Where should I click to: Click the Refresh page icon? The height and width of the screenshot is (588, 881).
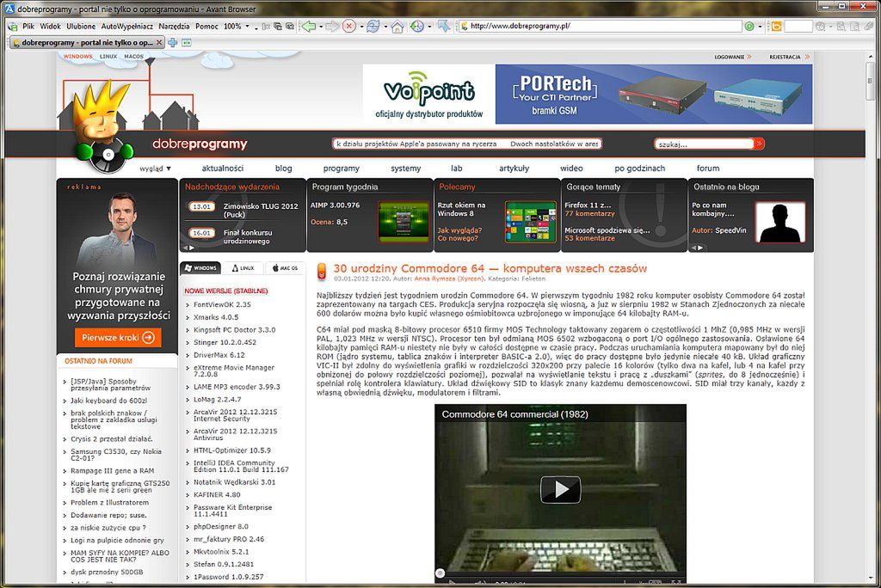(373, 27)
